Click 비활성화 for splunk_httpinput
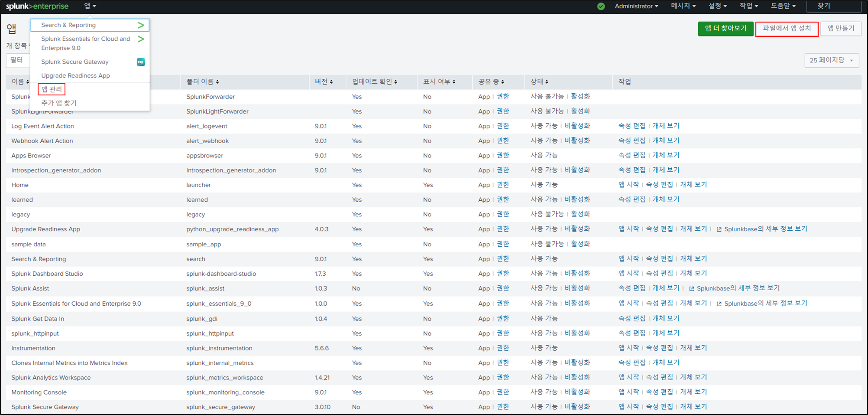The height and width of the screenshot is (415, 868). (x=577, y=334)
